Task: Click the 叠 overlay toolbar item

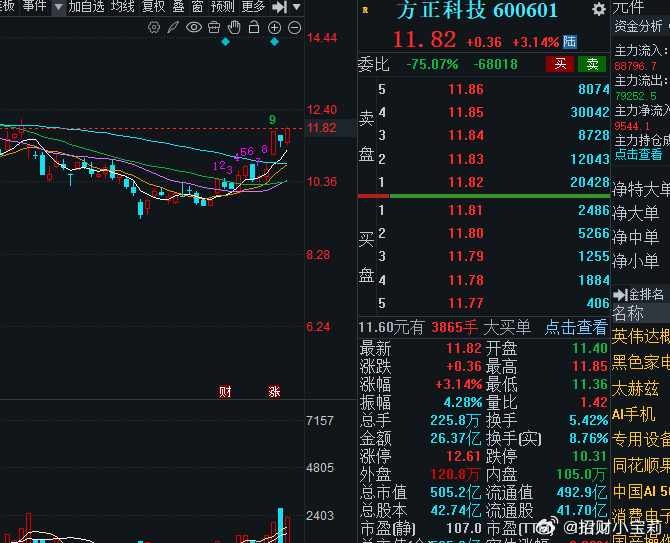Action: pyautogui.click(x=178, y=6)
